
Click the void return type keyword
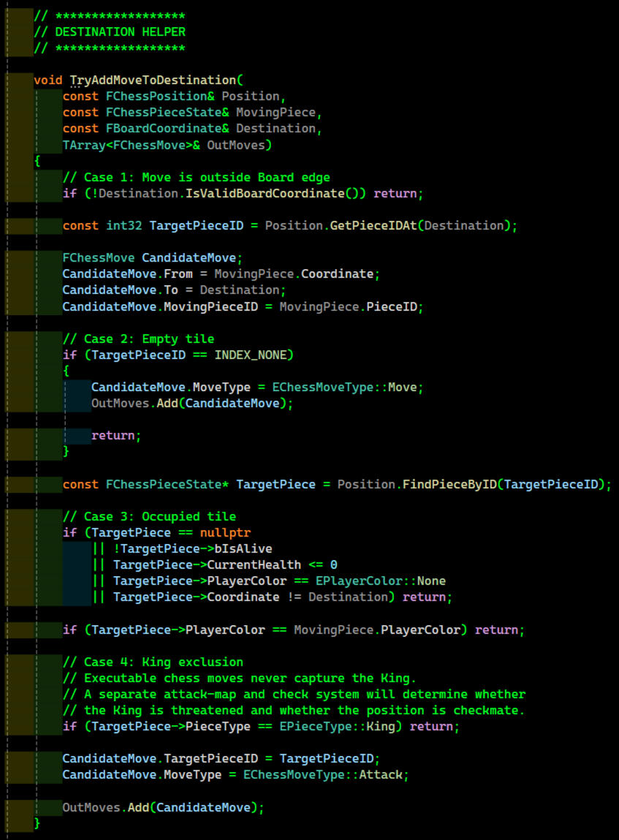point(48,80)
